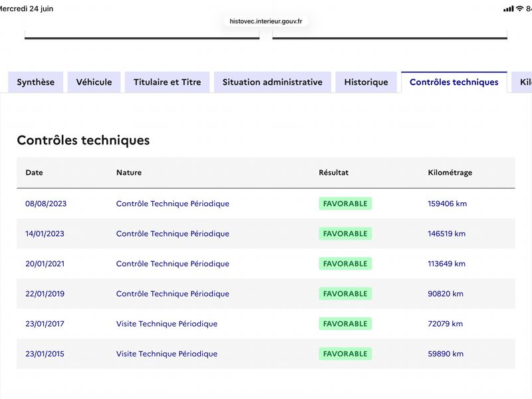Screen dimensions: 532x399
Task: Tap the Wi-Fi status icon
Action: 519,9
